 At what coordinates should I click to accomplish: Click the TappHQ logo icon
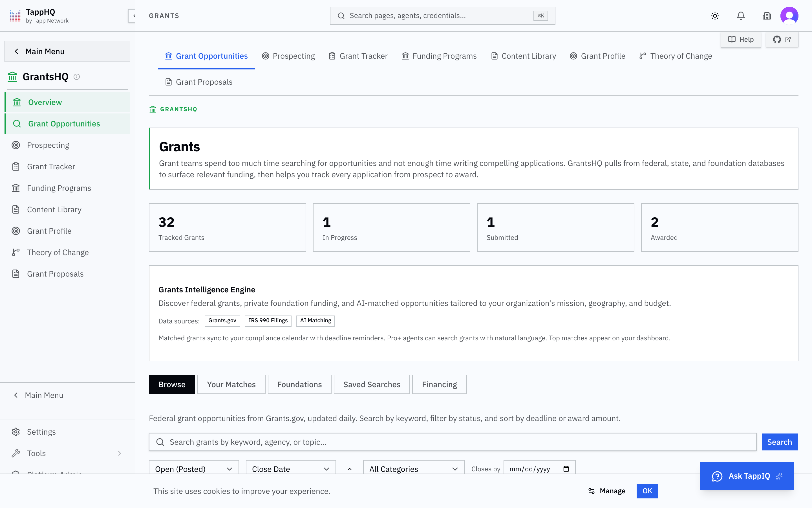click(x=15, y=16)
